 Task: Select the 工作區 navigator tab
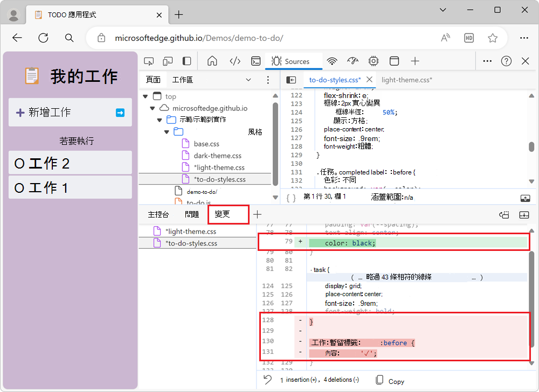(183, 80)
